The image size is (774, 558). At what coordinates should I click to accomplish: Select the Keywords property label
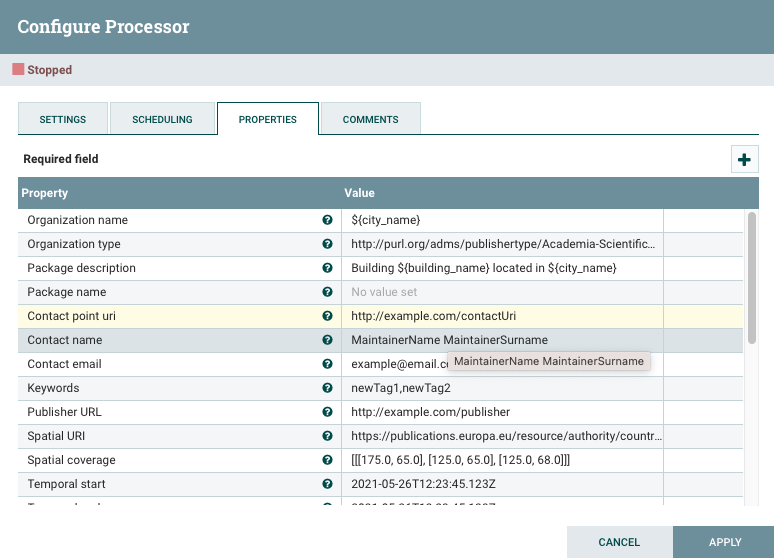pos(53,388)
